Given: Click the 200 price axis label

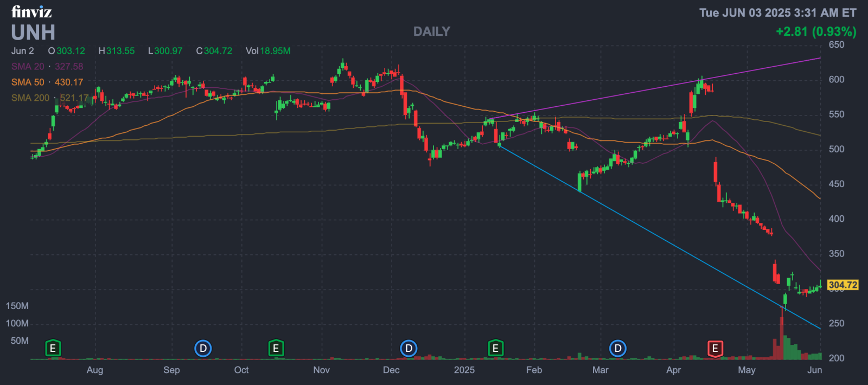Looking at the screenshot, I should [837, 358].
